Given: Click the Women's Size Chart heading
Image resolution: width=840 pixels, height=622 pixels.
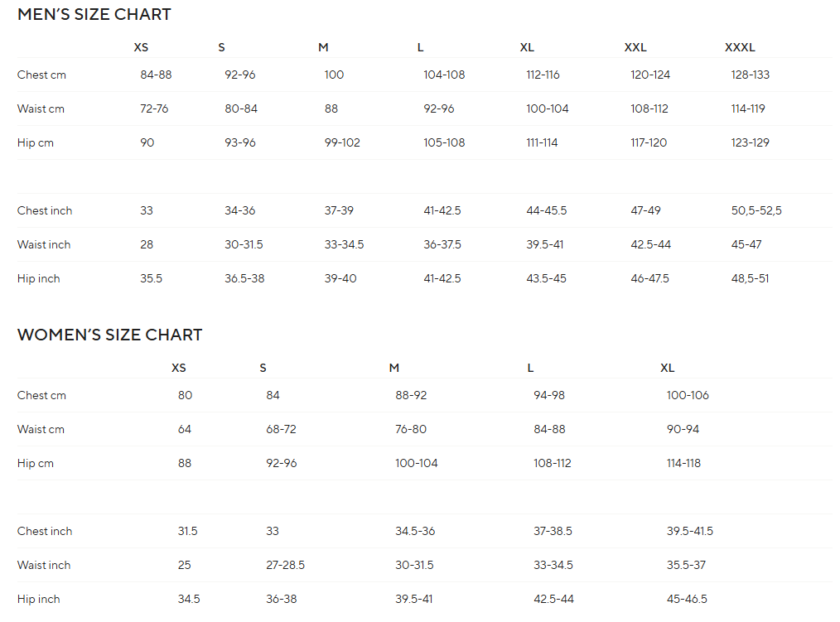Looking at the screenshot, I should [109, 335].
